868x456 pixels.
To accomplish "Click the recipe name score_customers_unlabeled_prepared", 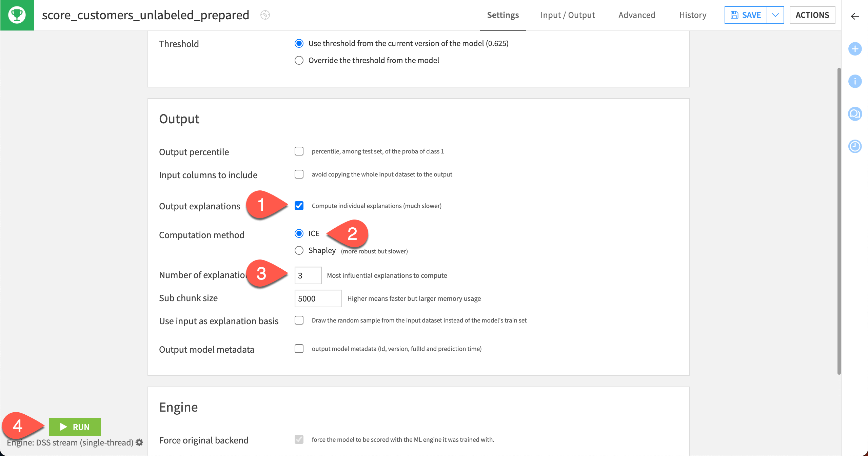I will (145, 15).
